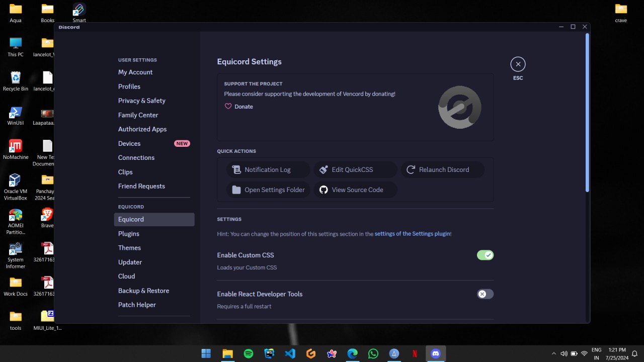Open the Notification Log
The image size is (644, 362).
(268, 170)
